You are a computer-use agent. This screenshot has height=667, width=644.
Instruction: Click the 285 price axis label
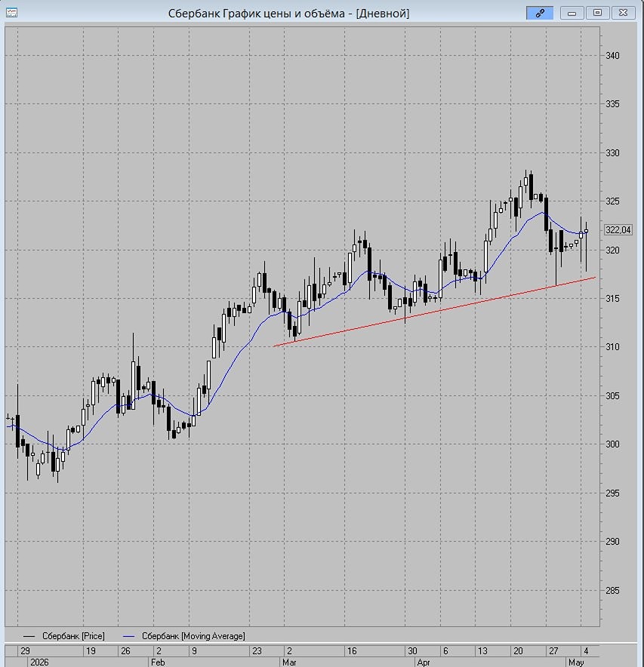pos(612,591)
